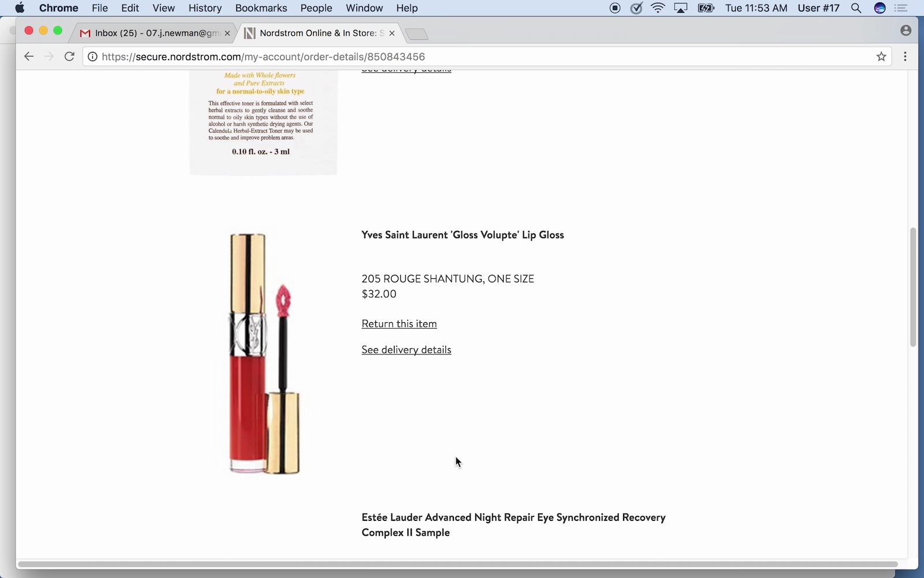Open the Notification Center icon

click(x=901, y=8)
